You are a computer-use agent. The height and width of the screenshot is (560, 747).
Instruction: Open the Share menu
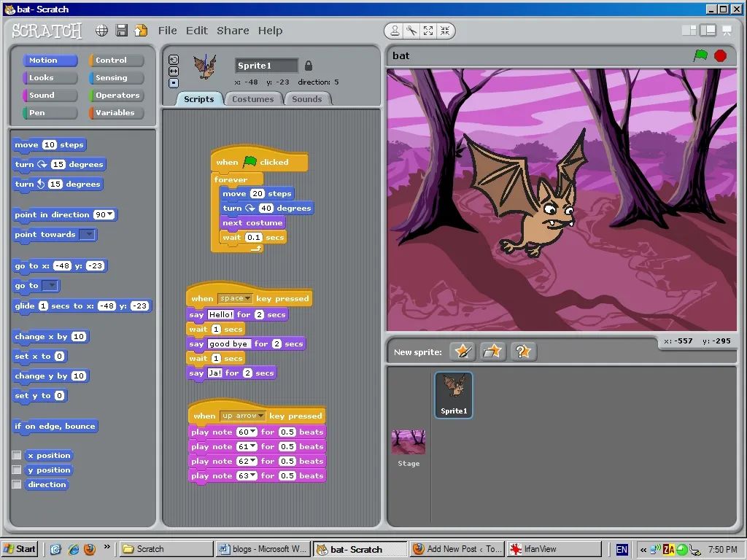coord(233,31)
